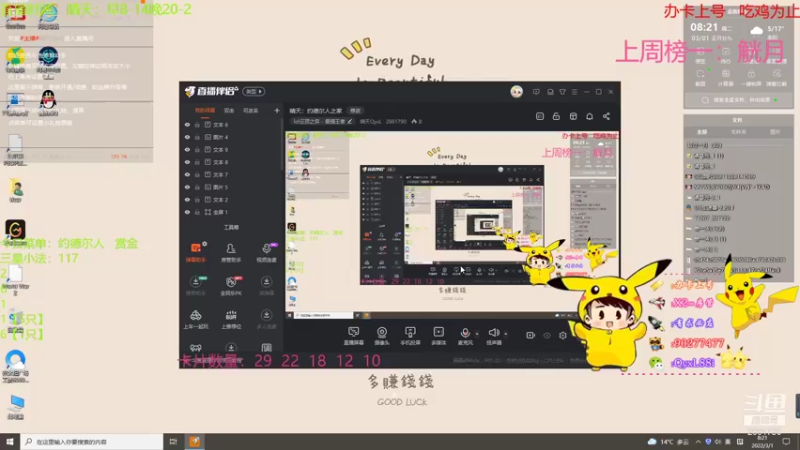800x450 pixels.
Task: Open the 全民乐PK tool
Action: click(231, 286)
